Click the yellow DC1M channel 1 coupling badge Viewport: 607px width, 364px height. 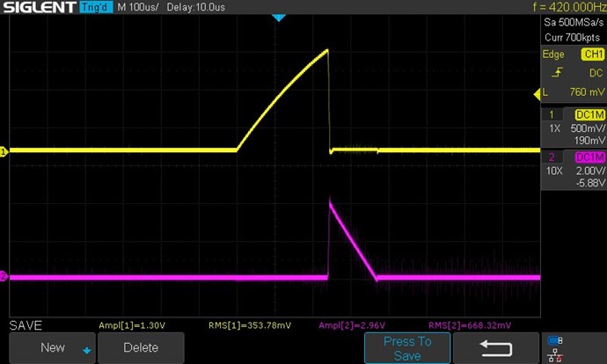coord(589,115)
